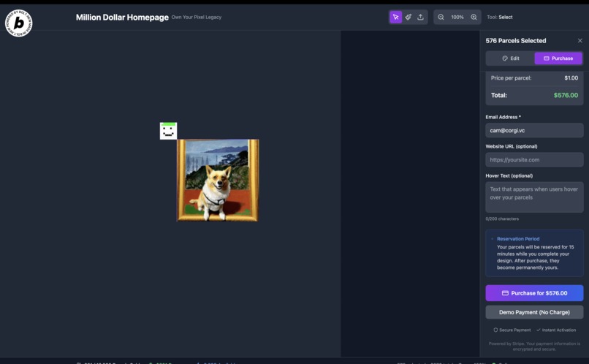This screenshot has width=589, height=364.
Task: Switch to the Edit tab
Action: coord(511,58)
